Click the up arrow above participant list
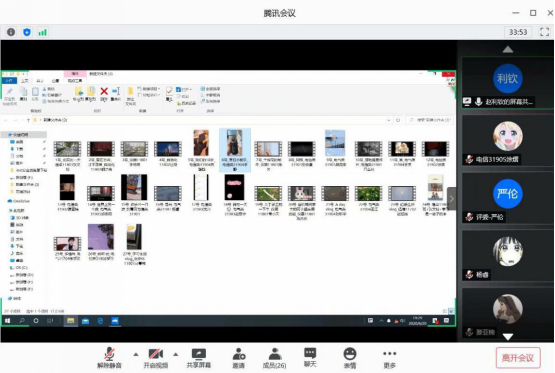 508,49
